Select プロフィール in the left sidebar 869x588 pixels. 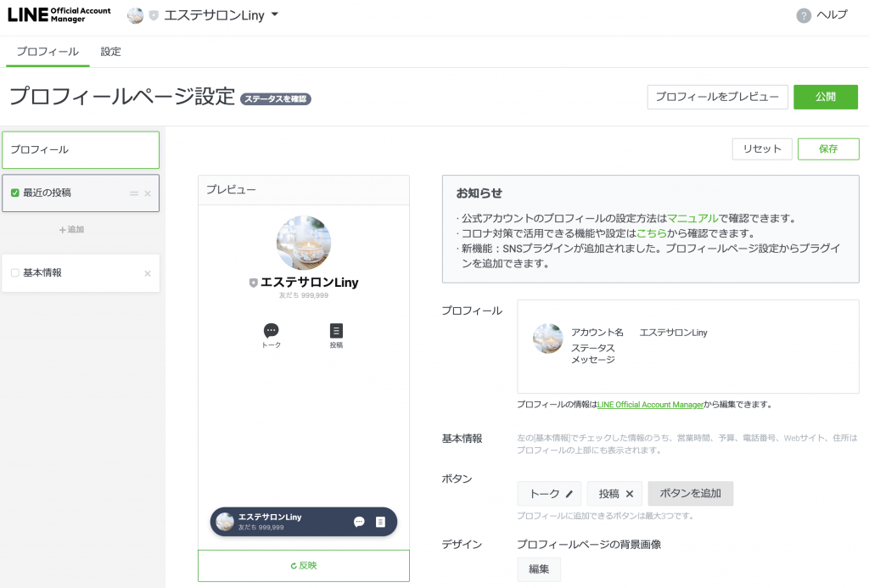point(81,149)
